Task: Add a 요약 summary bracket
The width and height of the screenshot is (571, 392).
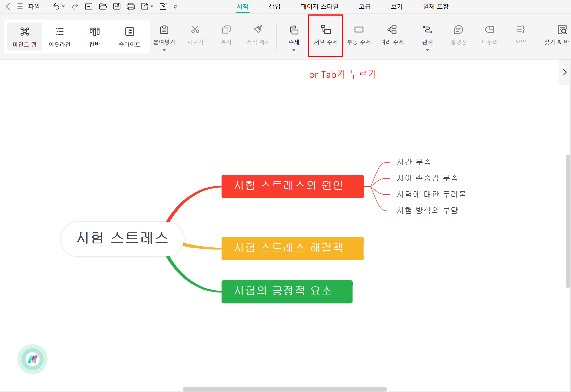Action: (521, 35)
